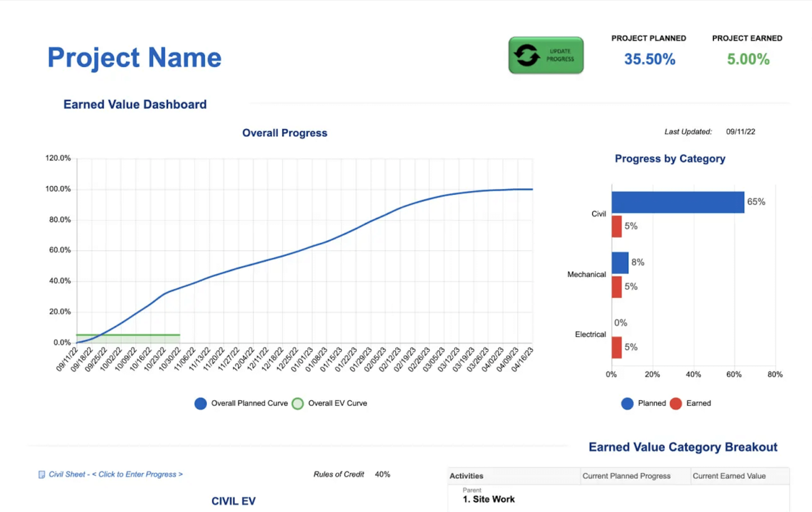Click the Activities column header
This screenshot has width=812, height=512.
tap(467, 476)
